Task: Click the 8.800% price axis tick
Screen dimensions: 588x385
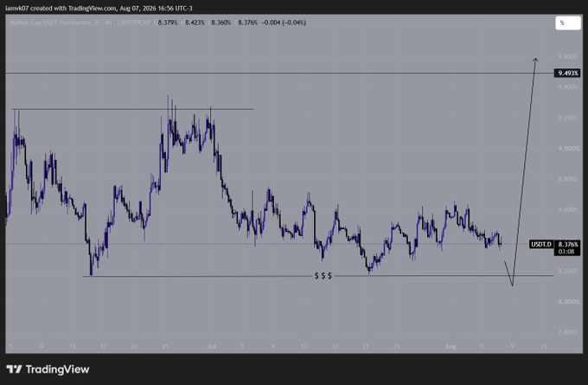Action: (567, 179)
